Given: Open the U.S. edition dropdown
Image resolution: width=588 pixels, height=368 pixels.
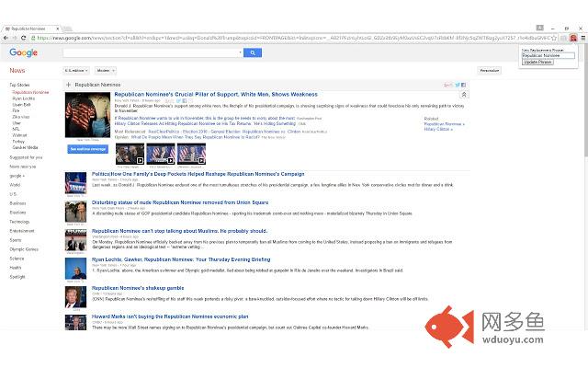Looking at the screenshot, I should (75, 71).
